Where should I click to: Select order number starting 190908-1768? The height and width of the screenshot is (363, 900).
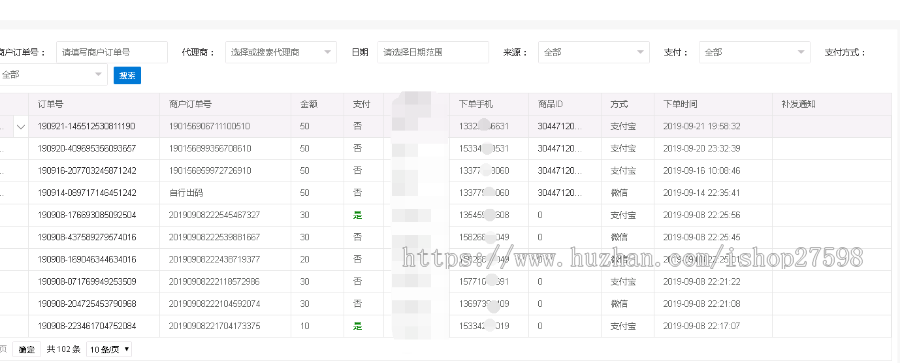[87, 215]
